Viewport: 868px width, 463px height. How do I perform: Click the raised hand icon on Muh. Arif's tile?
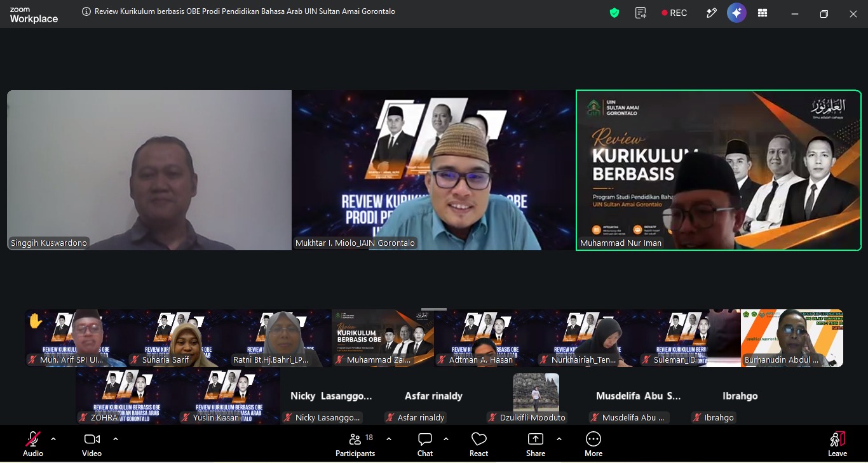tap(36, 321)
